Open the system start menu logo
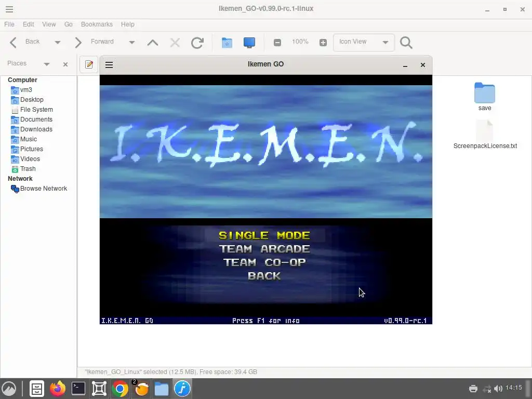The height and width of the screenshot is (399, 532). [x=9, y=389]
